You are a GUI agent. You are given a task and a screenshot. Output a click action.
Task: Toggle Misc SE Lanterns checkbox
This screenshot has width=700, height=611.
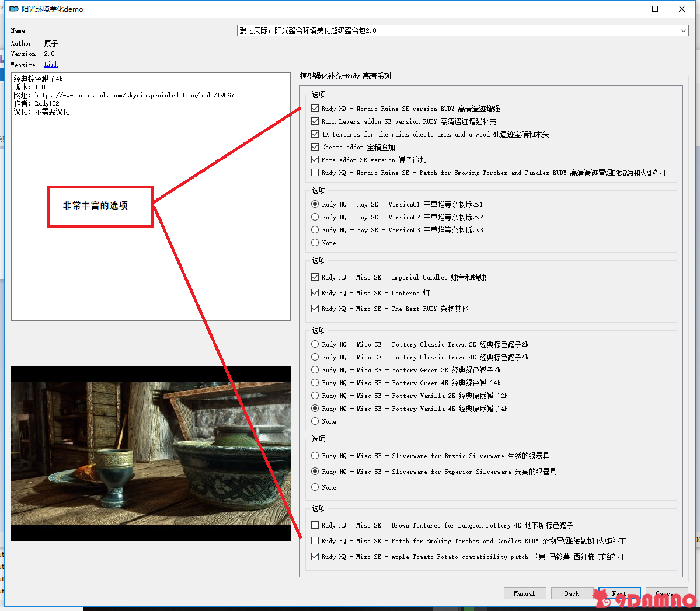click(315, 293)
